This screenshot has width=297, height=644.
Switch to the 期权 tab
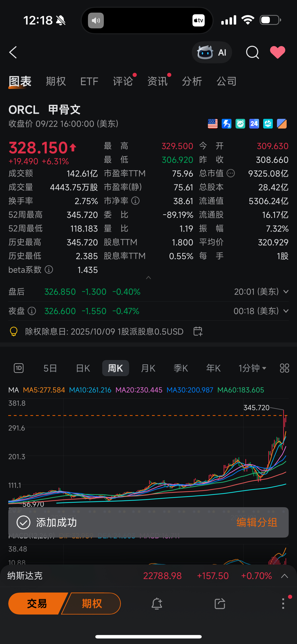[x=56, y=82]
